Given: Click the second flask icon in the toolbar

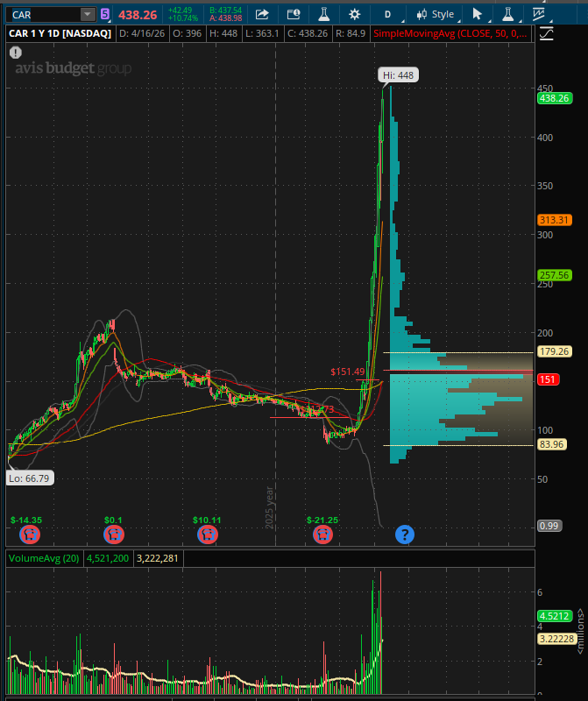Looking at the screenshot, I should point(507,14).
